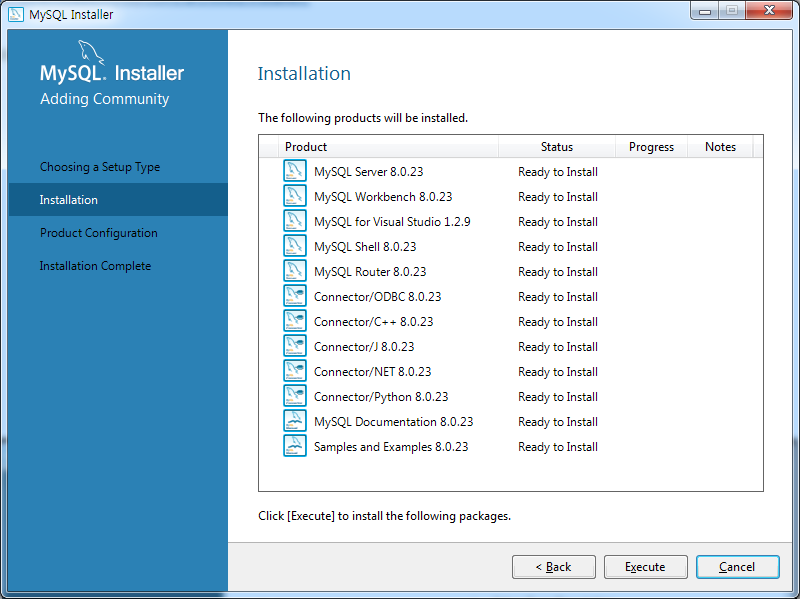Select the Connector/NET 8.0.23 row
The height and width of the screenshot is (599, 800).
[x=511, y=371]
